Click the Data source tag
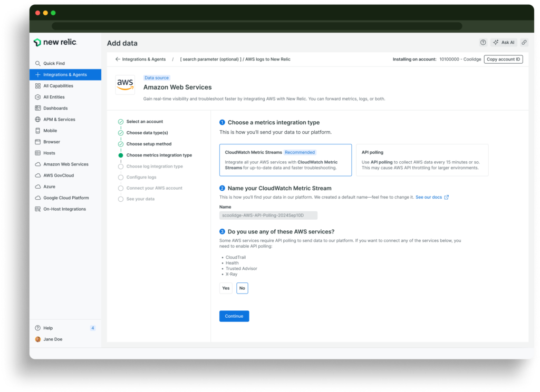Screen dimensions: 540x392 point(157,78)
